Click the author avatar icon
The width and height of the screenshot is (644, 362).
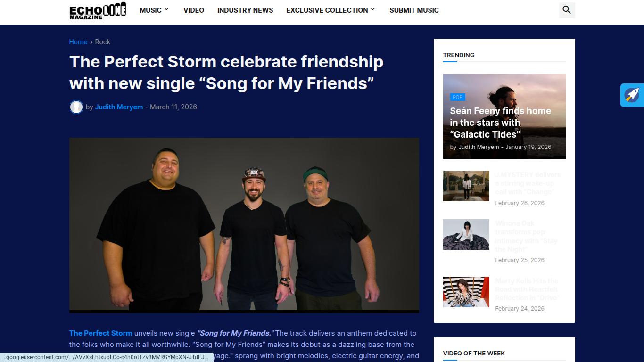click(x=76, y=107)
